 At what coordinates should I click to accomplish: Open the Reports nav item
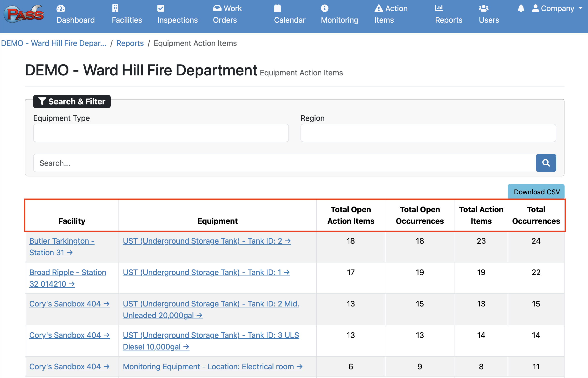pos(448,14)
